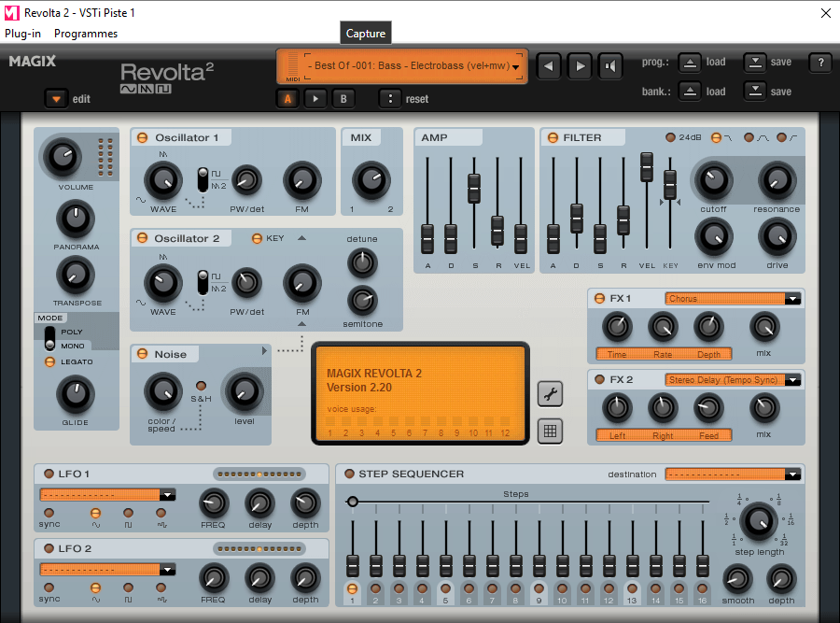
Task: Click the triangle next to Oscillator 2 KEY
Action: (x=302, y=237)
